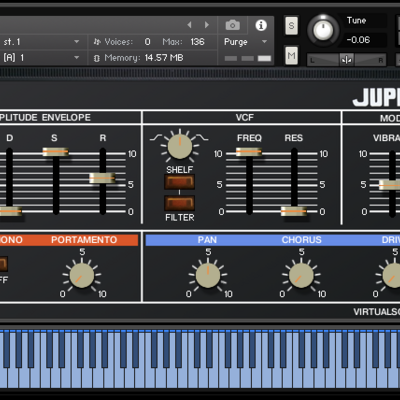
Task: Click the previous preset left arrow
Action: (x=189, y=25)
